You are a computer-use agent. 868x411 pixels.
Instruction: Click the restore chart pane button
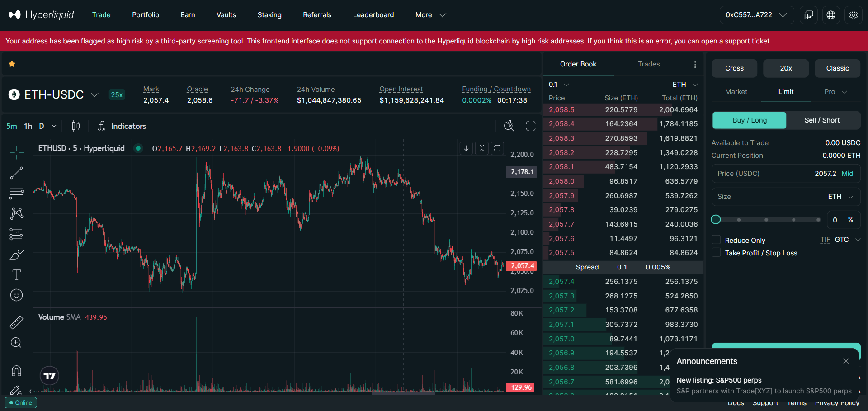pos(497,148)
